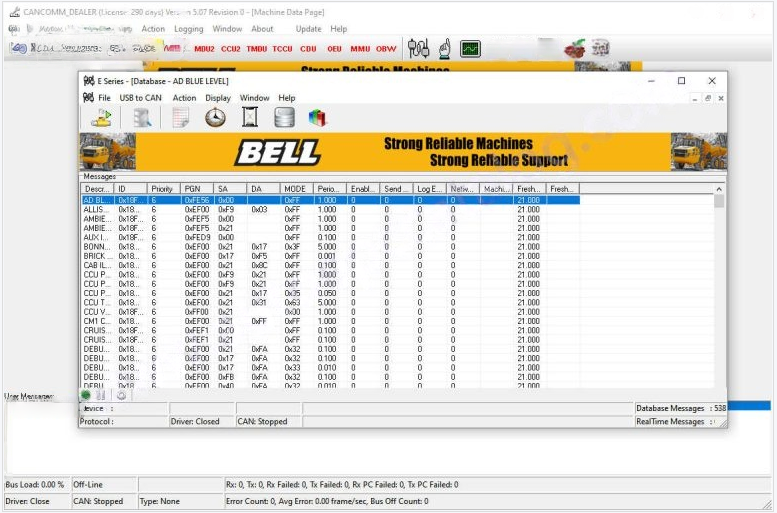Screen dimensions: 777x513
Task: Open the Action menu in E Series window
Action: click(x=184, y=98)
